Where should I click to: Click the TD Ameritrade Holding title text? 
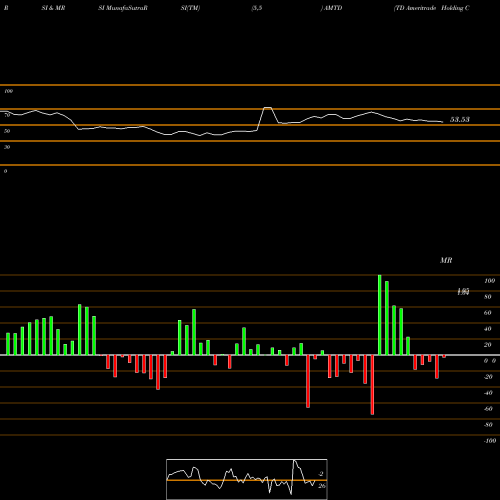coord(432,8)
